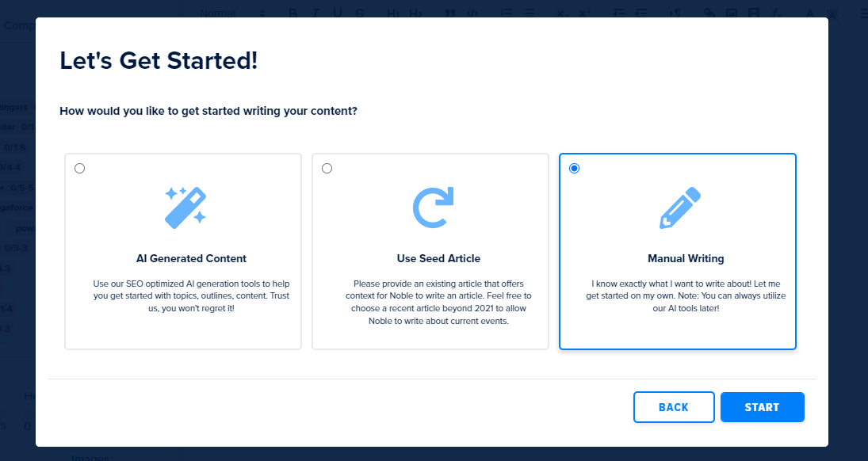Viewport: 868px width, 461px height.
Task: Click the circular arrow seed article icon
Action: (x=433, y=208)
